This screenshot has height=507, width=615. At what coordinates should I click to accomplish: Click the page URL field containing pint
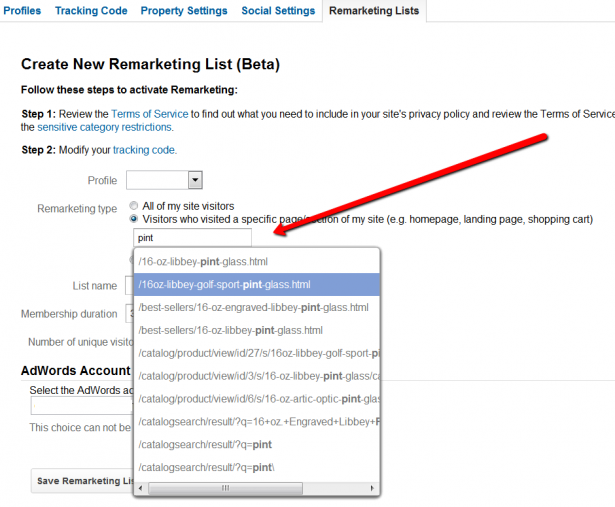pyautogui.click(x=192, y=238)
